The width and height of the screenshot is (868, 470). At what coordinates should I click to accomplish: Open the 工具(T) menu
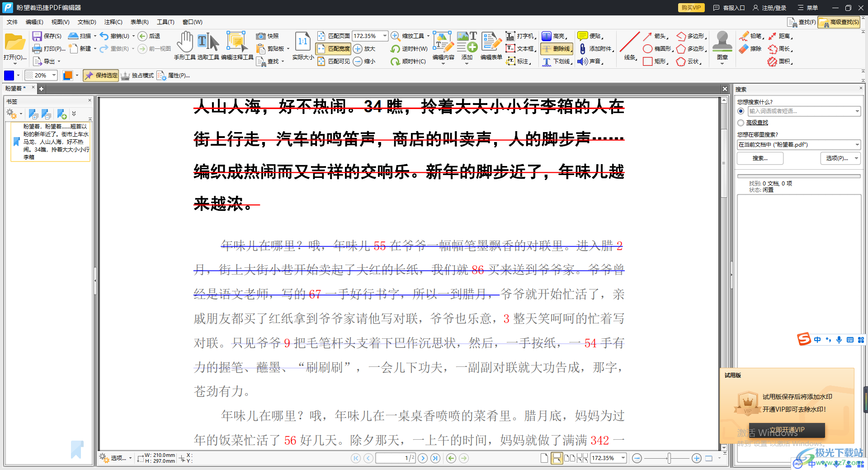(x=165, y=22)
